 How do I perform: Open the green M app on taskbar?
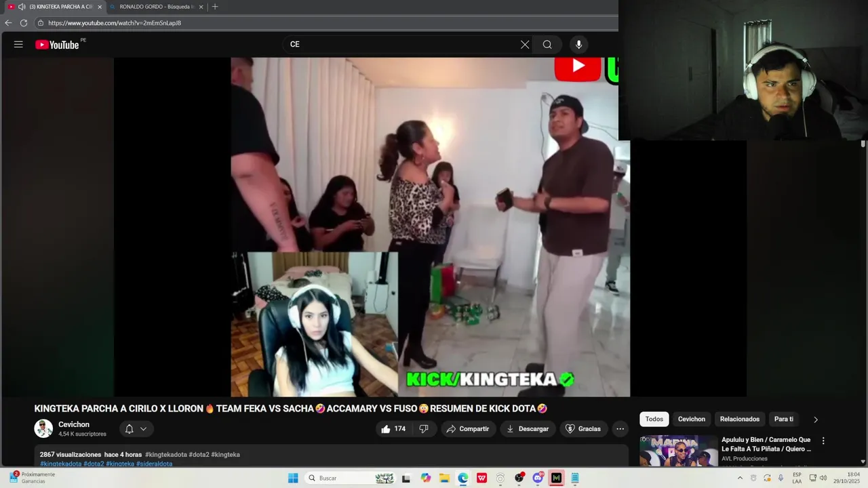pyautogui.click(x=556, y=478)
